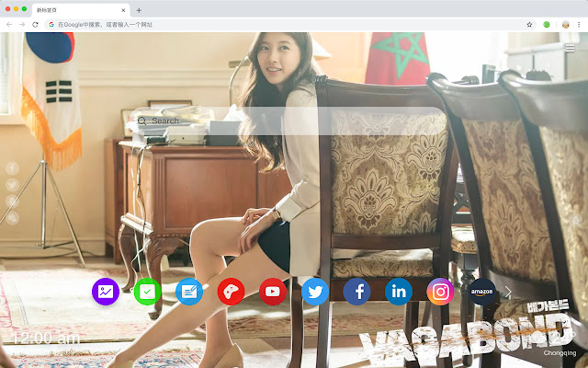
Task: Open the Chrome profile avatar
Action: [x=566, y=25]
